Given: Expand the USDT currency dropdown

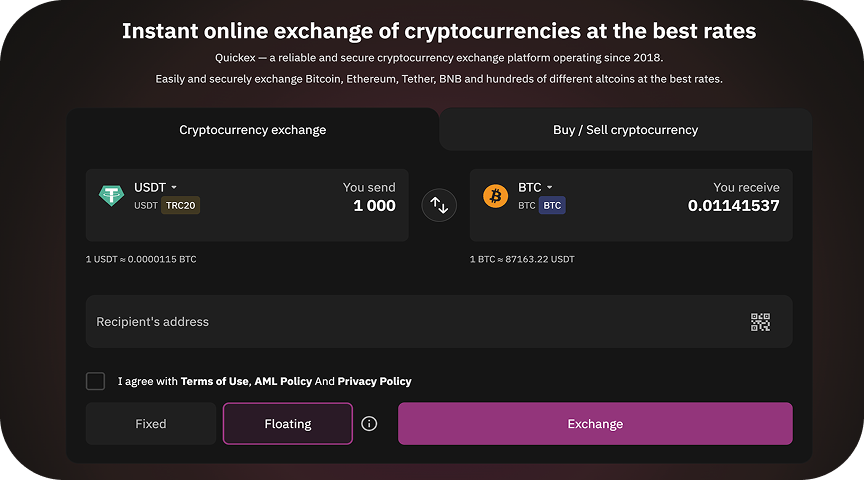Looking at the screenshot, I should pos(156,187).
